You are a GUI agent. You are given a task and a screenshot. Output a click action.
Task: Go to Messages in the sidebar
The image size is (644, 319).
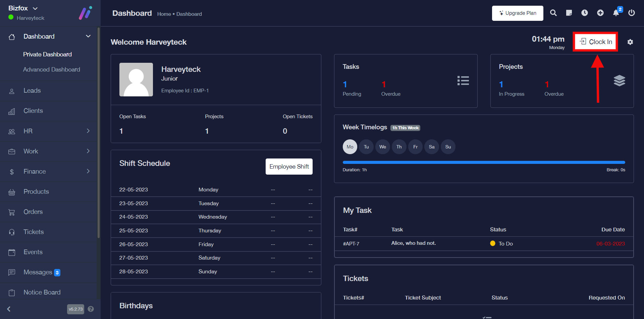pos(38,272)
